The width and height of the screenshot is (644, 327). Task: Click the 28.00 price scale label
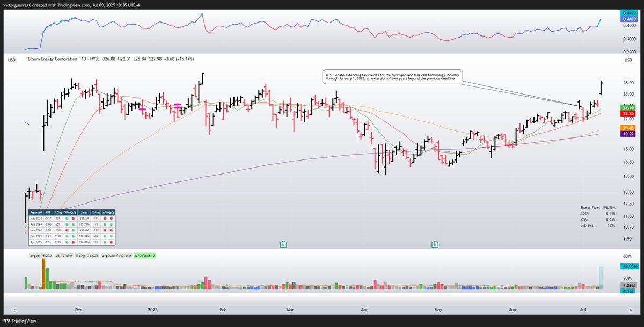pos(627,83)
